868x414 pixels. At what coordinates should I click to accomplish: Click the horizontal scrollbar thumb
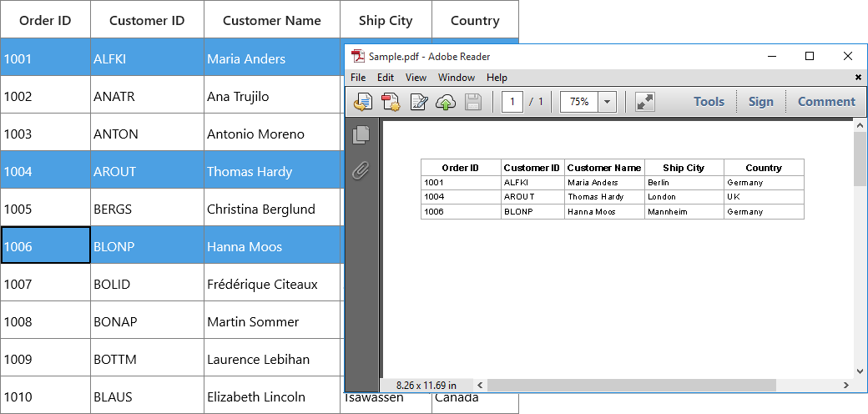pyautogui.click(x=632, y=386)
